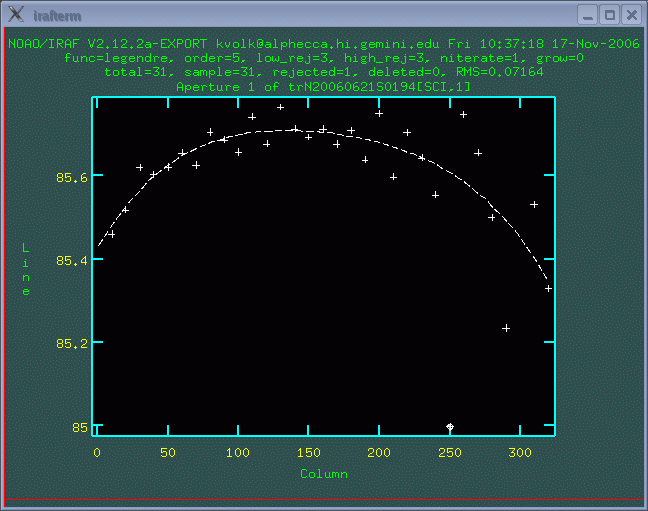Click the 85.2 y-axis tick label
This screenshot has width=648, height=511.
72,344
